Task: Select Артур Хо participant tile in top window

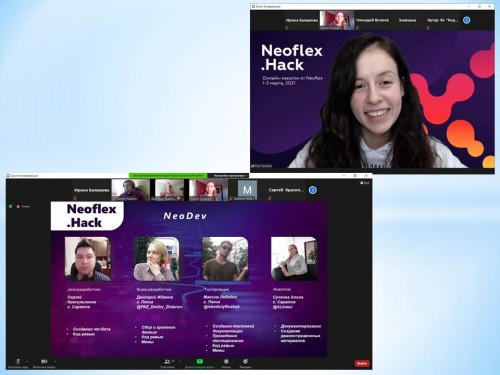Action: coord(443,20)
